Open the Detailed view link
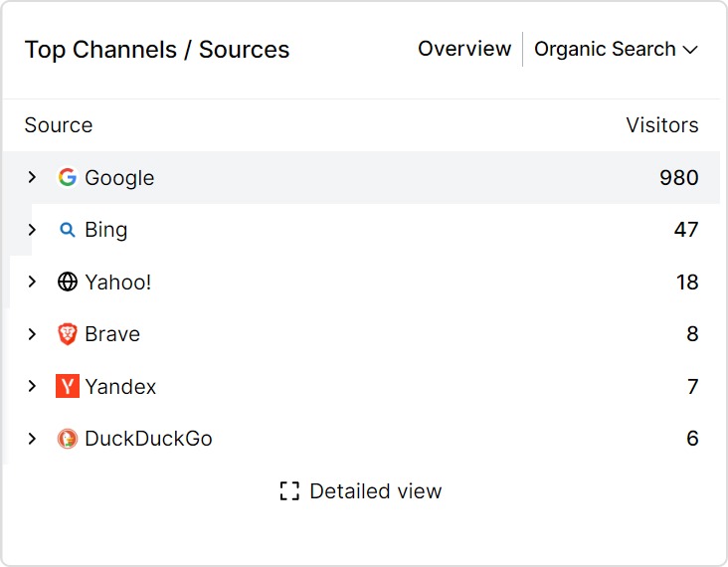 (x=375, y=491)
